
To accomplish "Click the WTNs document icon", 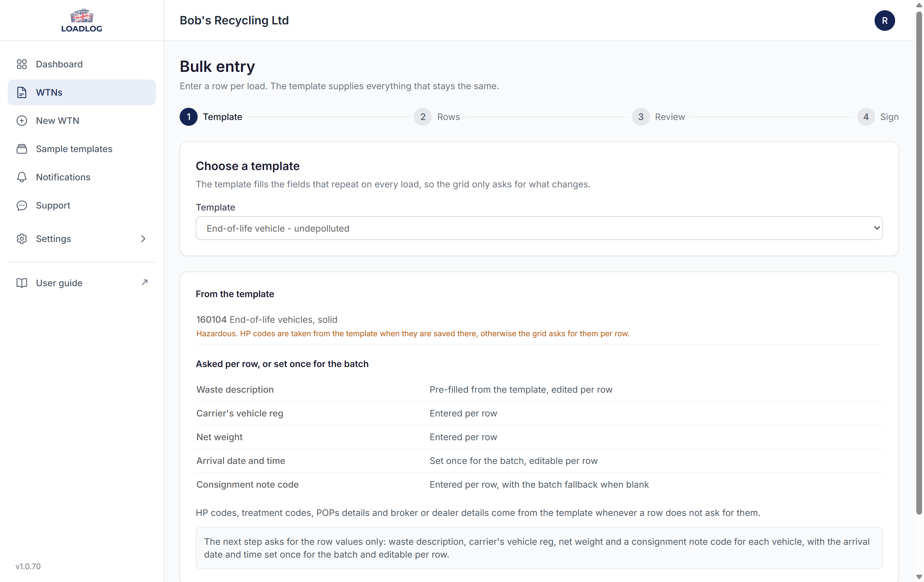I will tap(22, 92).
